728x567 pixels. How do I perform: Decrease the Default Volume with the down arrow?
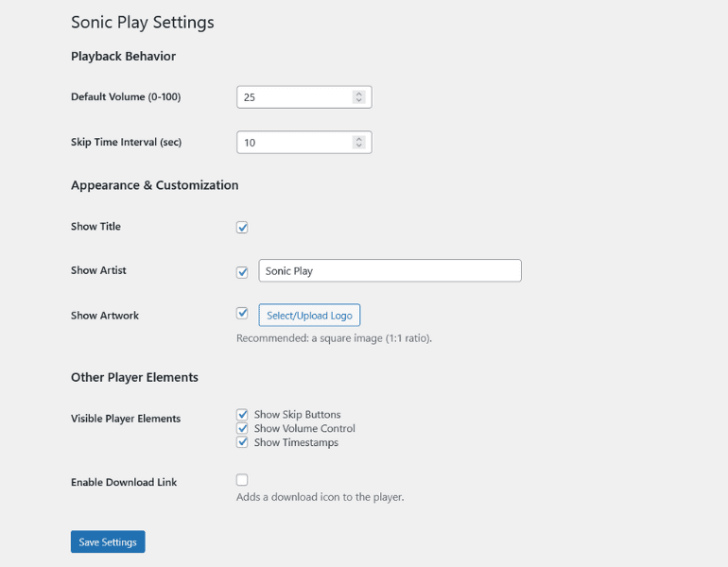pos(358,100)
